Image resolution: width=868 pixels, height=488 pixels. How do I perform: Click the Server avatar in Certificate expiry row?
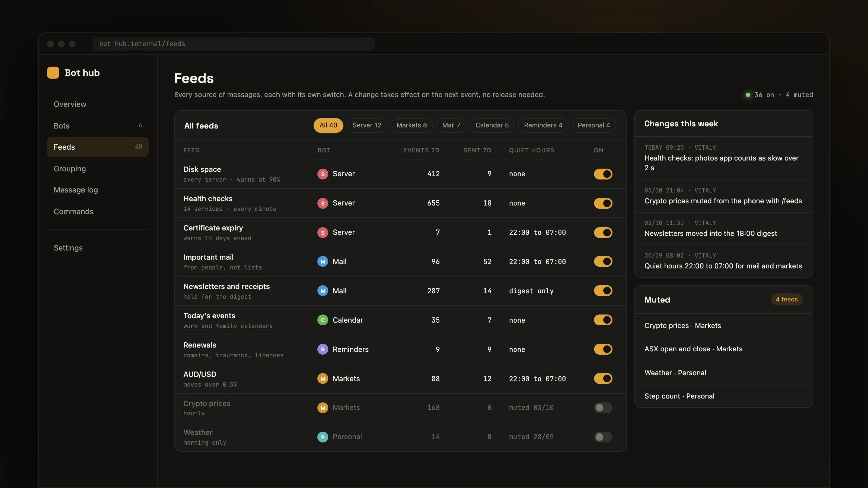(323, 232)
